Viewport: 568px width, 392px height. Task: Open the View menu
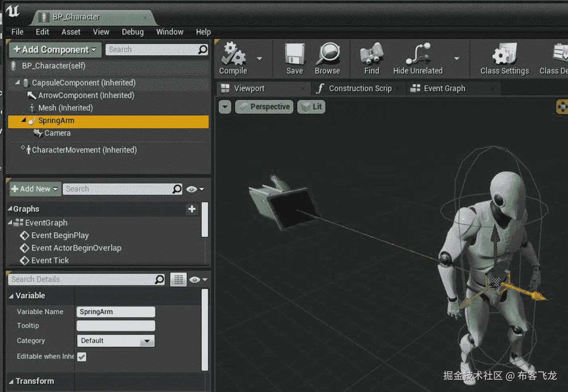click(x=101, y=32)
